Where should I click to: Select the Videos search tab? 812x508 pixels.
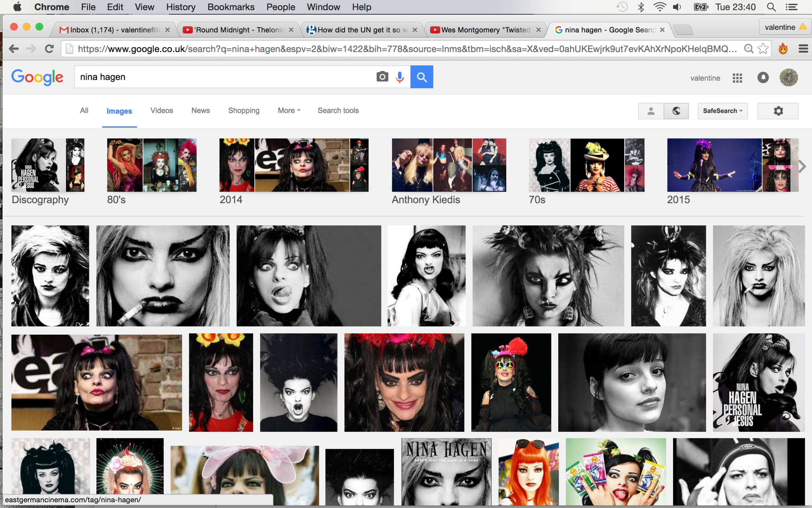pos(161,111)
